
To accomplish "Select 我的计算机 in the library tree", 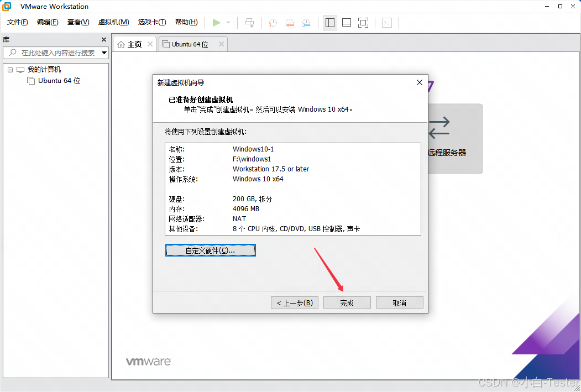I will [x=44, y=70].
